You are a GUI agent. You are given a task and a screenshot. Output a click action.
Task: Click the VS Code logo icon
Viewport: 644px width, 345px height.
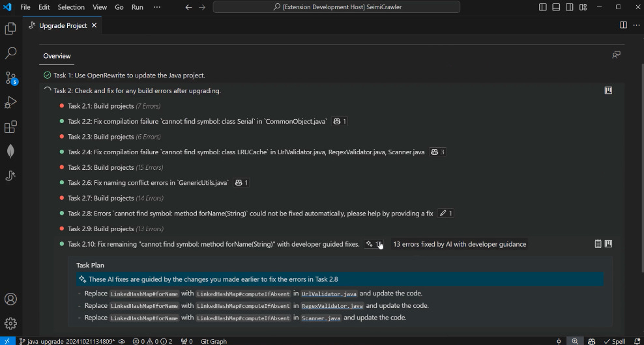pyautogui.click(x=7, y=7)
